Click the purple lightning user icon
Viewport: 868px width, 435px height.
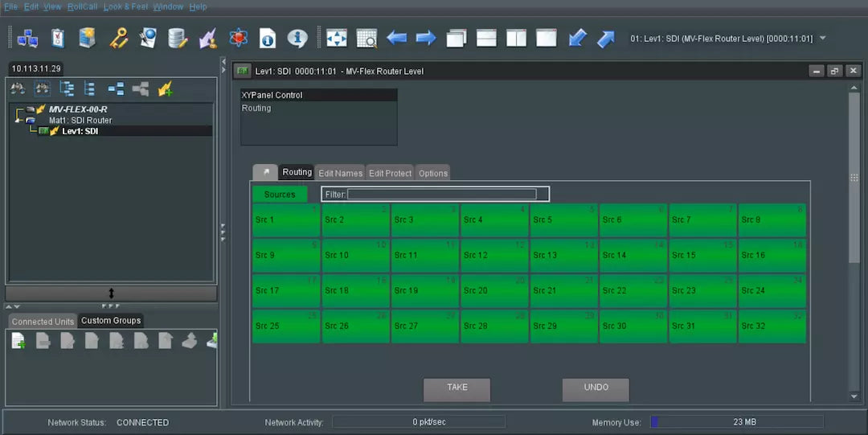point(207,39)
